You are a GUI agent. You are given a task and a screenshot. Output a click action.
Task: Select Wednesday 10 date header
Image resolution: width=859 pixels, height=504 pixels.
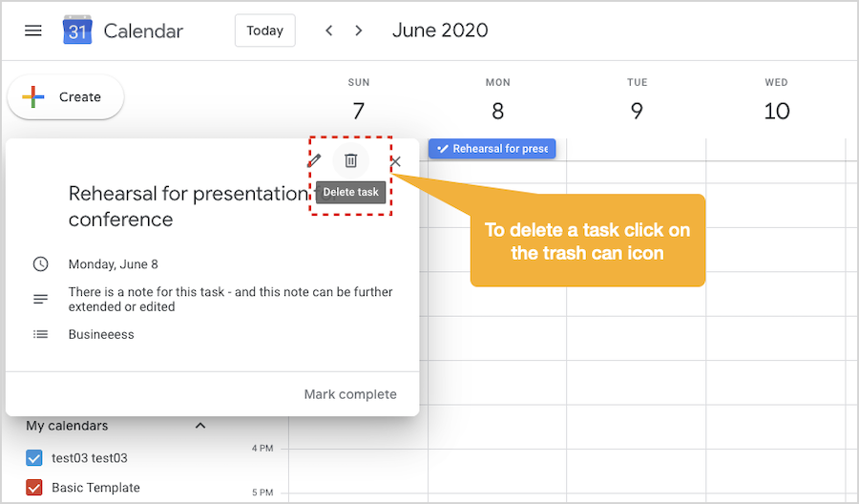(x=776, y=112)
